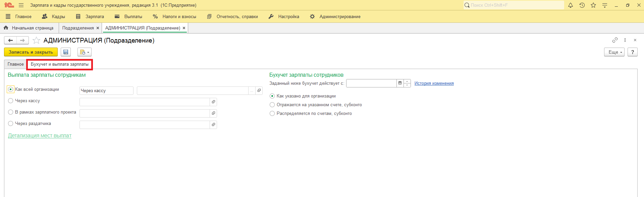Image resolution: width=644 pixels, height=197 pixels.
Task: Click the 'Через раздатчика' input field
Action: pyautogui.click(x=145, y=125)
